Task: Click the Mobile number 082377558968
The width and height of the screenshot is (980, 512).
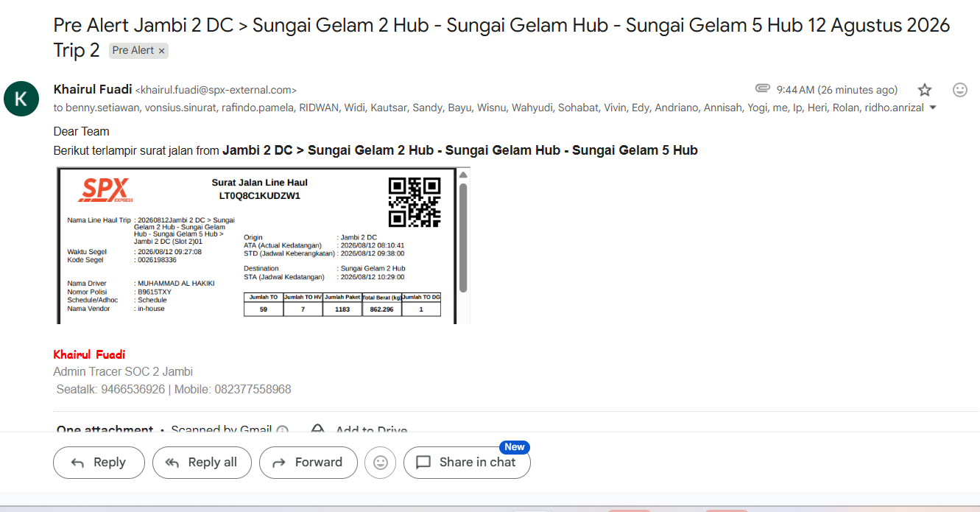Action: pyautogui.click(x=253, y=389)
